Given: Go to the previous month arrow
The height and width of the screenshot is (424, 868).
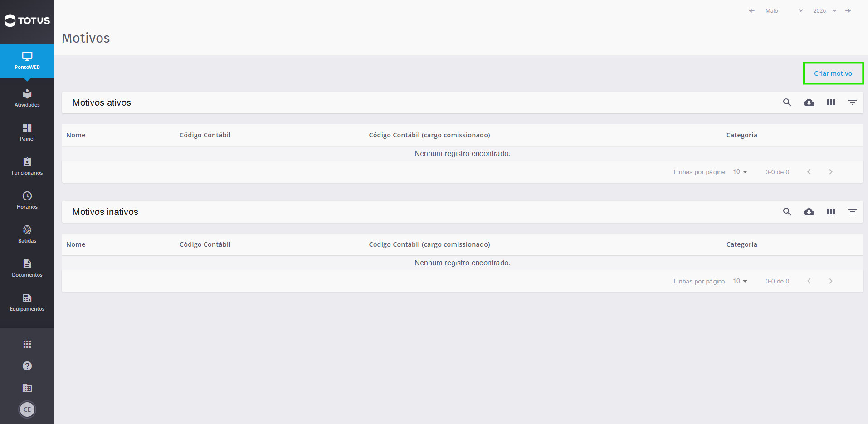Looking at the screenshot, I should tap(752, 10).
